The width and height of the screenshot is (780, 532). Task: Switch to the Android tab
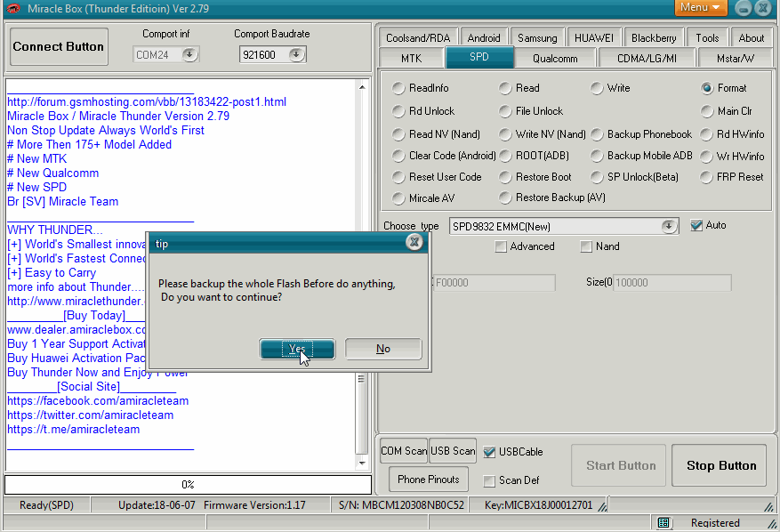click(x=484, y=38)
